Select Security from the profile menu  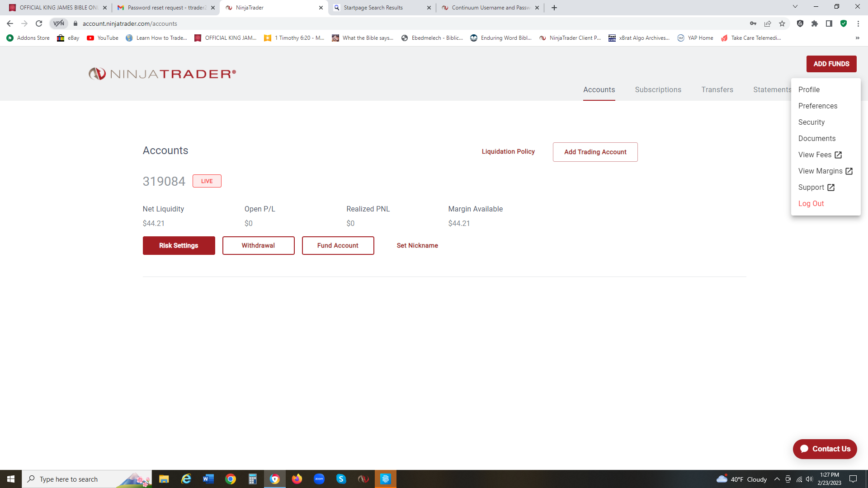811,122
